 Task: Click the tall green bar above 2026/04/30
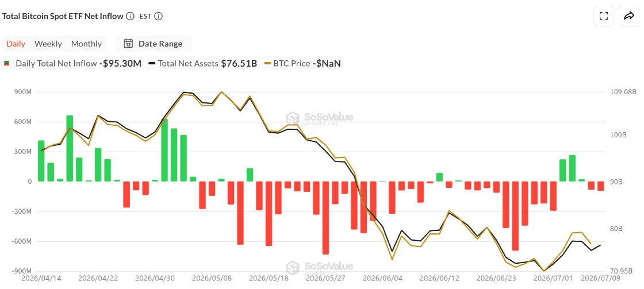pos(164,150)
